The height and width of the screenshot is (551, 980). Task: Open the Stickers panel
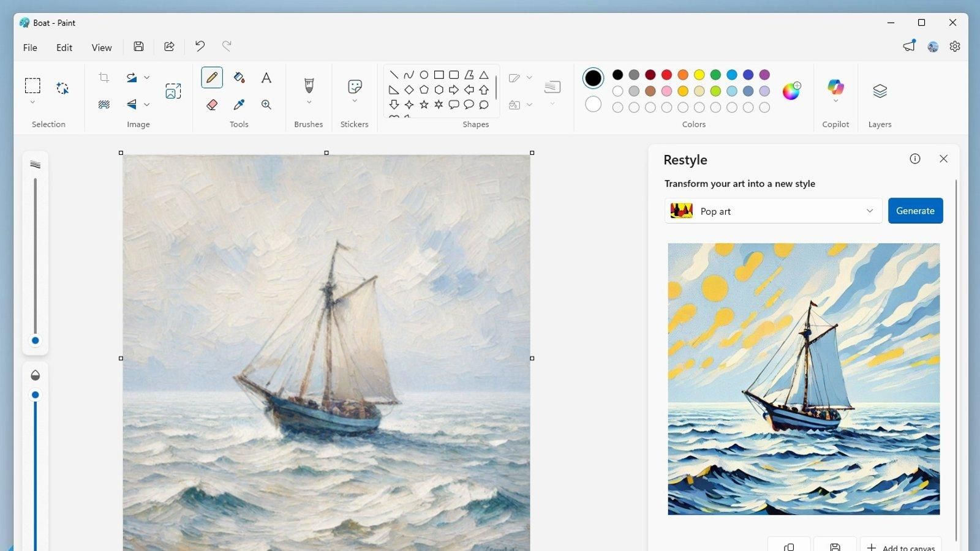[354, 86]
